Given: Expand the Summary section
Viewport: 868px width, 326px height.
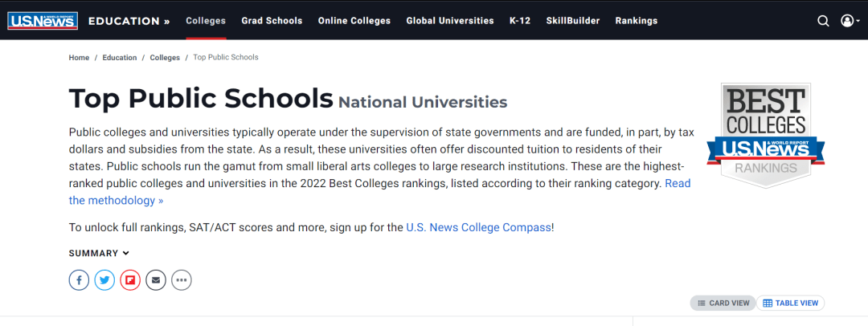Looking at the screenshot, I should click(x=99, y=253).
